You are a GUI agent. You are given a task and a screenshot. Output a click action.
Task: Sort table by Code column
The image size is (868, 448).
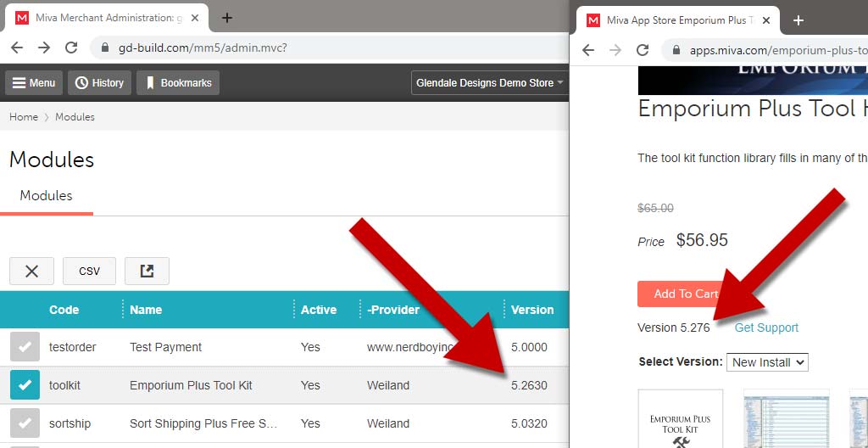[64, 310]
